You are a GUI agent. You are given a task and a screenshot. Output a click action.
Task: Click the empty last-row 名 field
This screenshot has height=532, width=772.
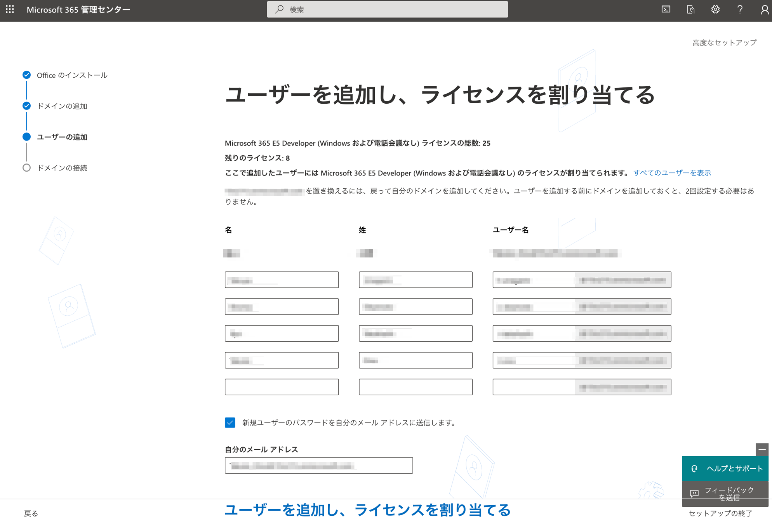[282, 387]
